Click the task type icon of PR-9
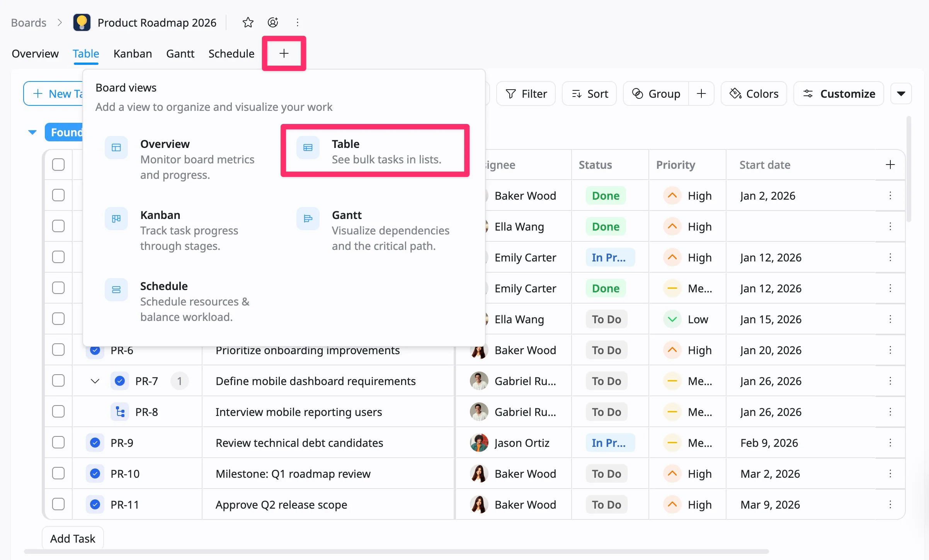The width and height of the screenshot is (929, 560). [x=95, y=443]
